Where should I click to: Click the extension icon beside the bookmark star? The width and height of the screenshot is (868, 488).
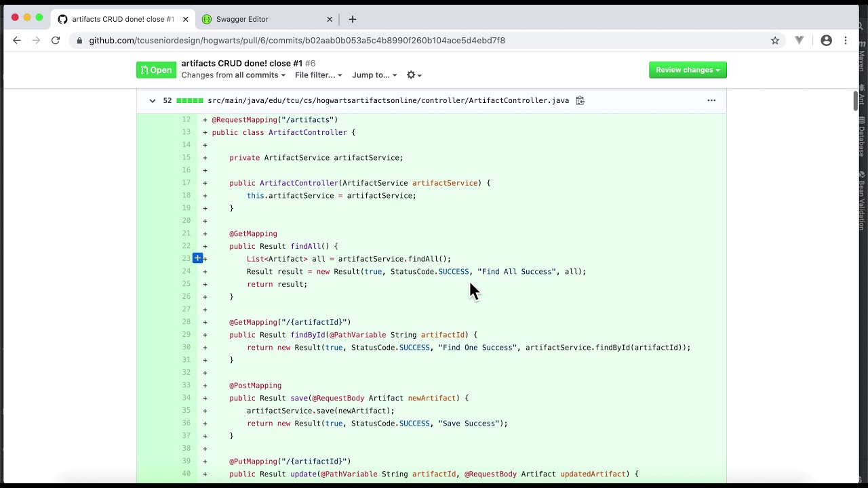pyautogui.click(x=800, y=41)
